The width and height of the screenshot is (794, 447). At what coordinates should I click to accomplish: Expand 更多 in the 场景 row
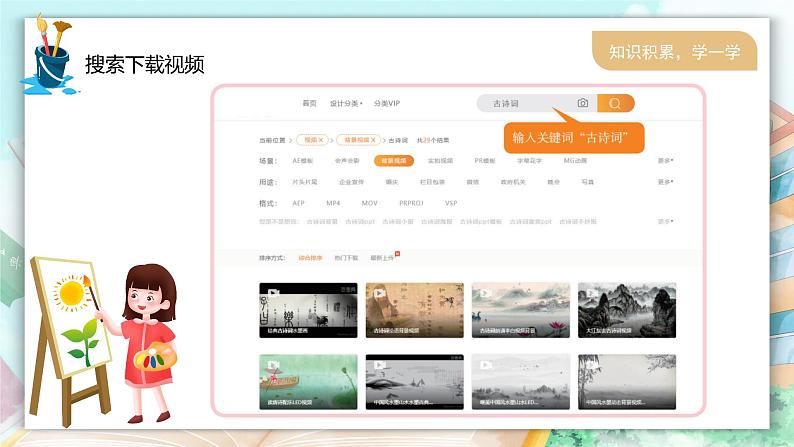click(665, 160)
